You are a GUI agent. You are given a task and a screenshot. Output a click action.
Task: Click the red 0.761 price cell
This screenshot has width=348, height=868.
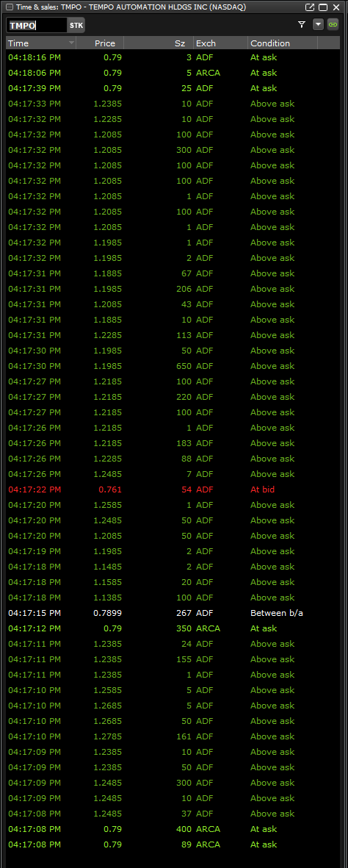[x=110, y=489]
